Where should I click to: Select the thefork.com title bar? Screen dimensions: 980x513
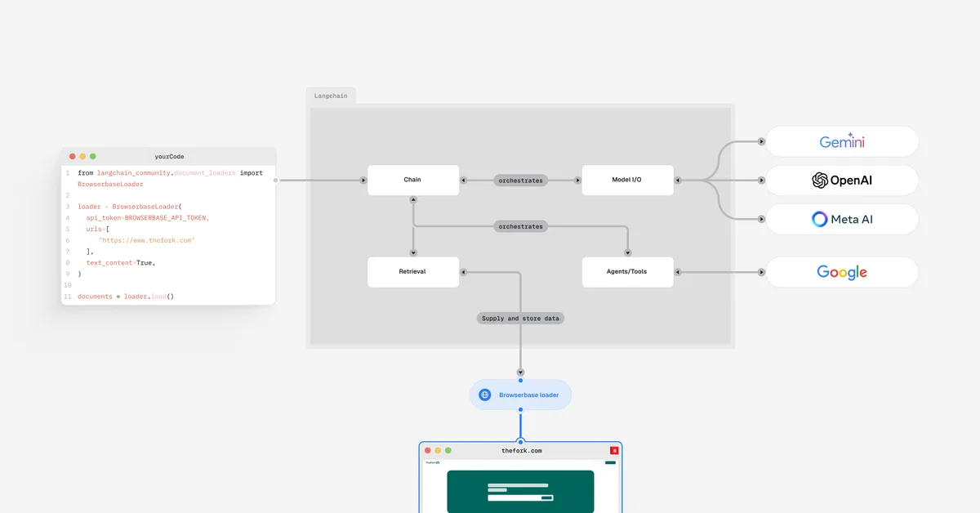pos(520,449)
